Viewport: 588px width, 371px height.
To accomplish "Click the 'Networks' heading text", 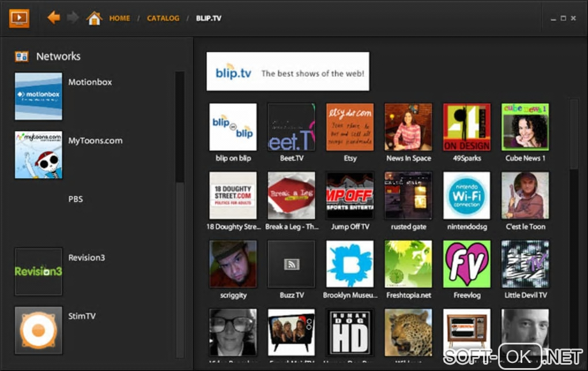I will point(58,57).
